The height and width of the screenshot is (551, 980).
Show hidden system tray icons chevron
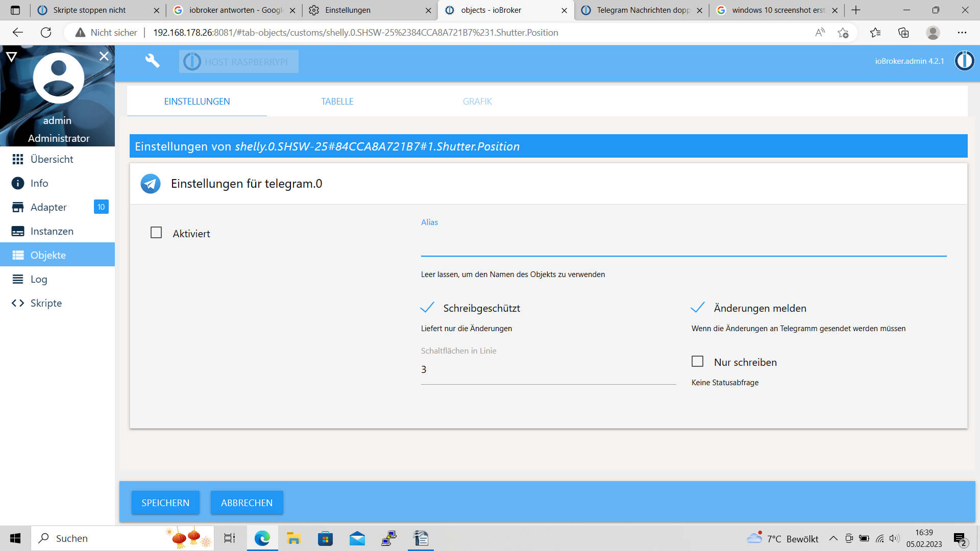[x=833, y=539]
